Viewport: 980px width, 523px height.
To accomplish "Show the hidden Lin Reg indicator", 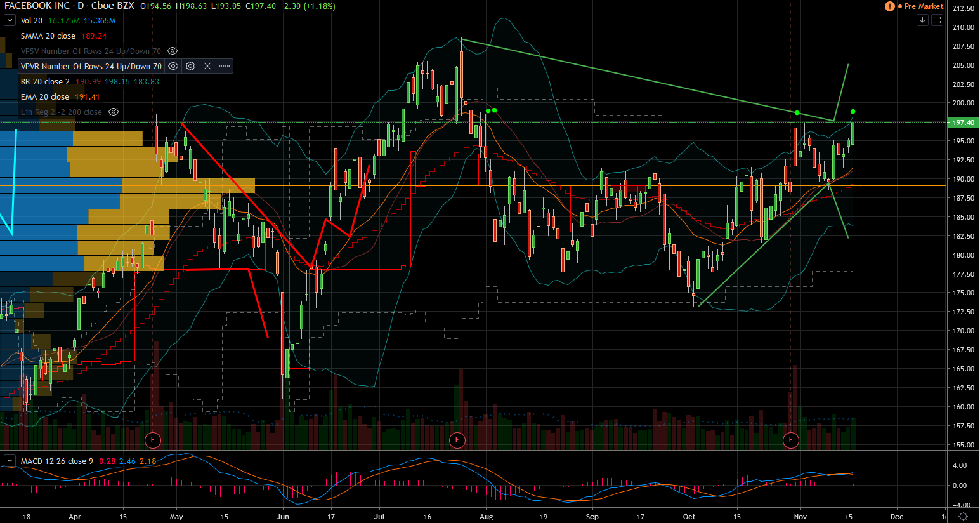I will [114, 112].
